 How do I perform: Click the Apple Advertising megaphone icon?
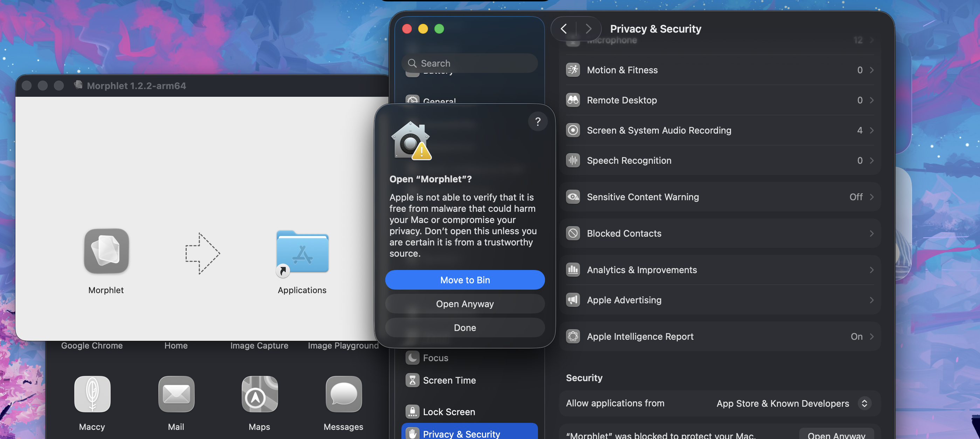[x=573, y=300]
